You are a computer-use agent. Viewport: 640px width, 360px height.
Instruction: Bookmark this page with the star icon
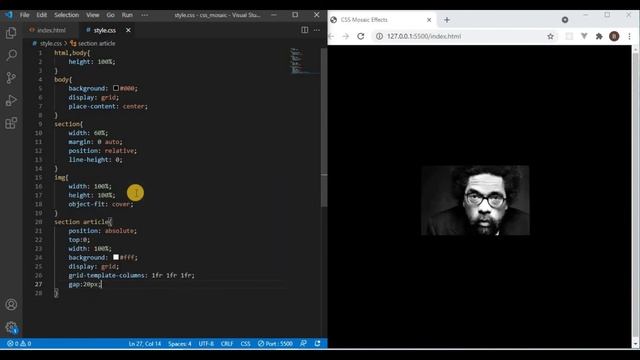tap(550, 36)
